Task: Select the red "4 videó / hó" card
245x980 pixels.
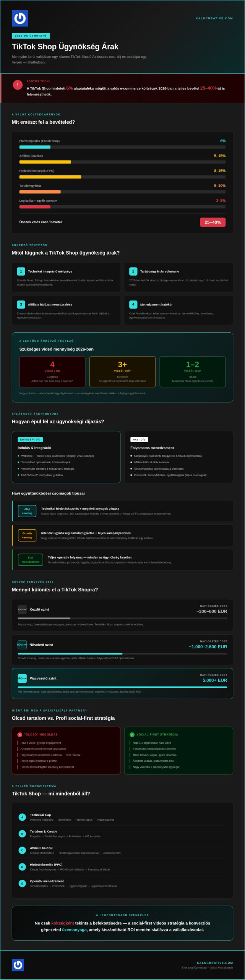Action: [52, 372]
